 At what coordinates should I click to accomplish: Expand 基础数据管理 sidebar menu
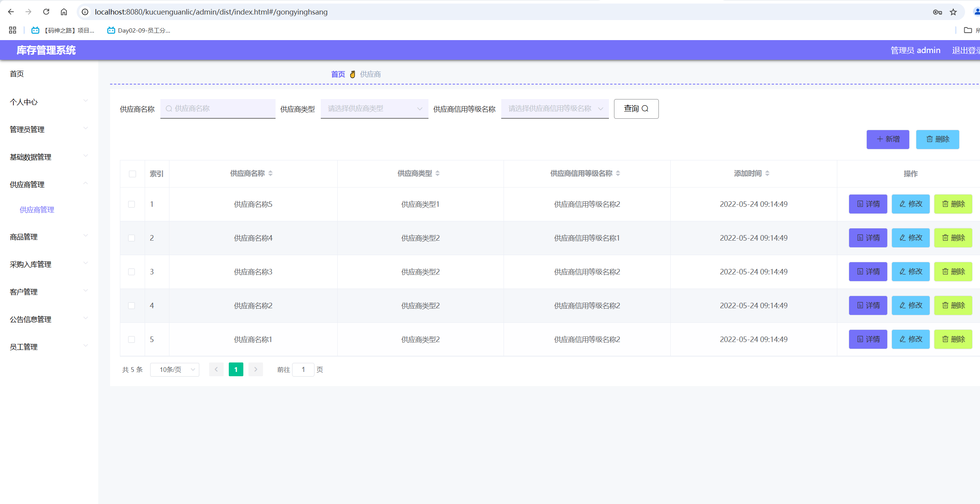(49, 157)
